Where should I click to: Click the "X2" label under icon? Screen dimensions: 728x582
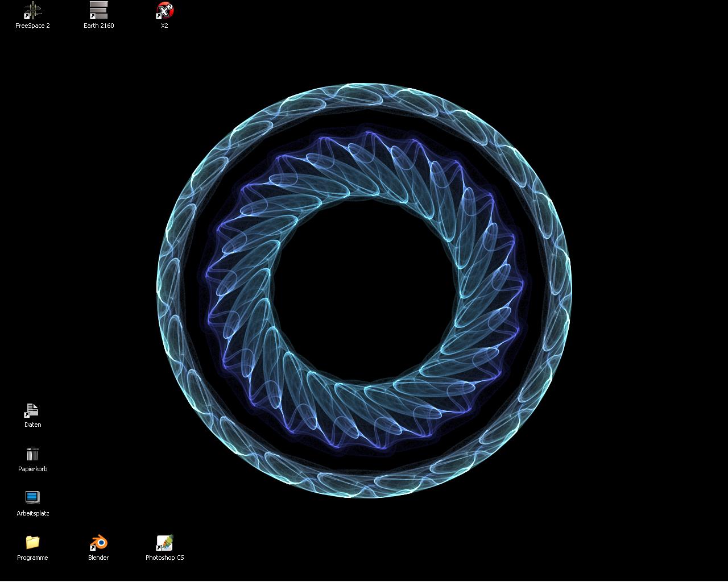point(164,26)
